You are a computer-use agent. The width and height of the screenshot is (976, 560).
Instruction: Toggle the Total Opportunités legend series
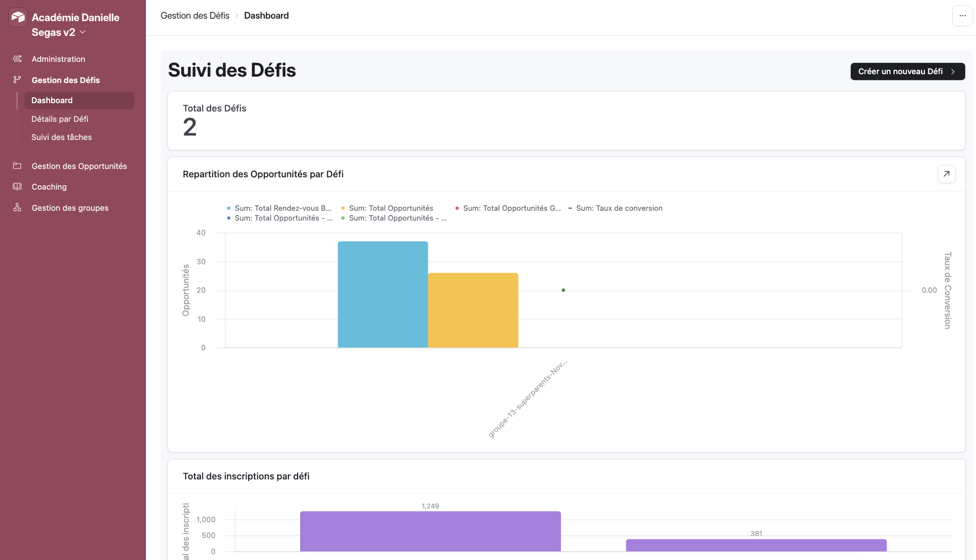[x=390, y=208]
